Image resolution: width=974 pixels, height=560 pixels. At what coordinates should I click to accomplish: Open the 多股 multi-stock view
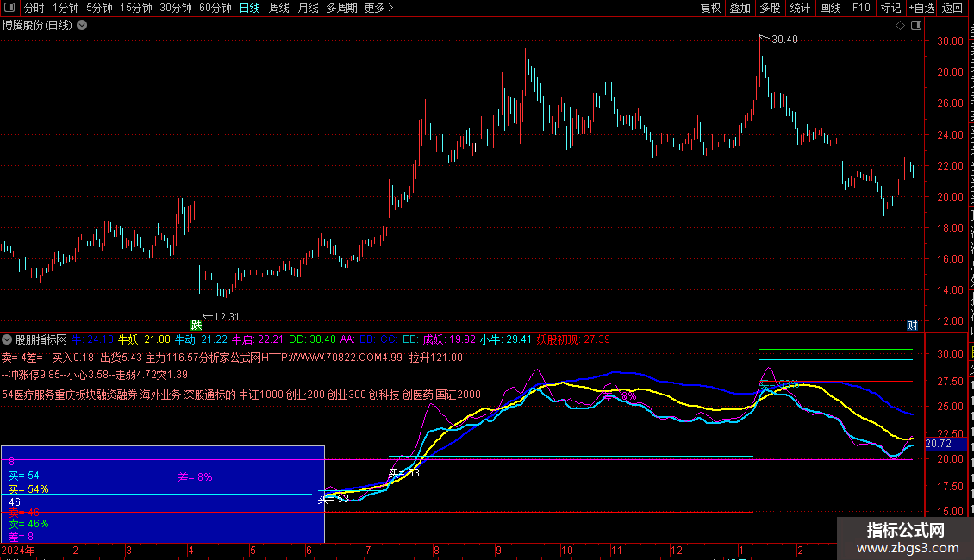click(x=770, y=8)
